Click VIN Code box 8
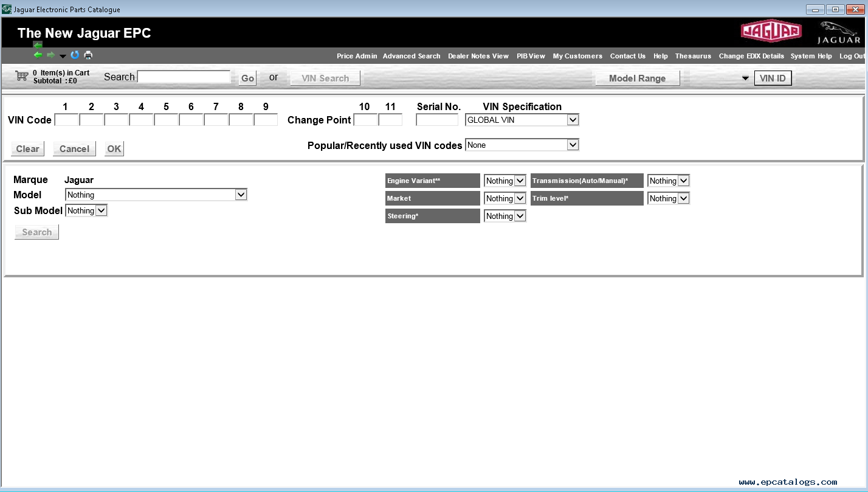The height and width of the screenshot is (492, 868). (241, 120)
